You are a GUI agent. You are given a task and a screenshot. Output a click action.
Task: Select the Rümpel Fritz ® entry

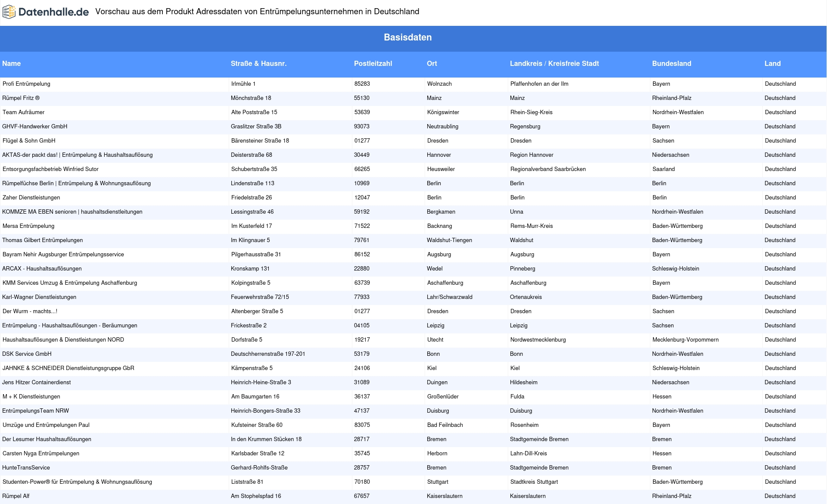(21, 98)
